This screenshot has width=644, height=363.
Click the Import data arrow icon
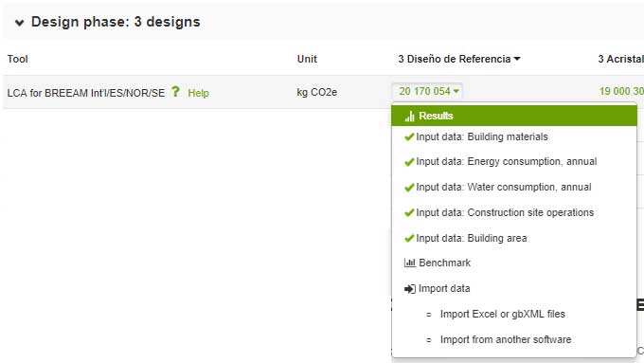coord(409,289)
